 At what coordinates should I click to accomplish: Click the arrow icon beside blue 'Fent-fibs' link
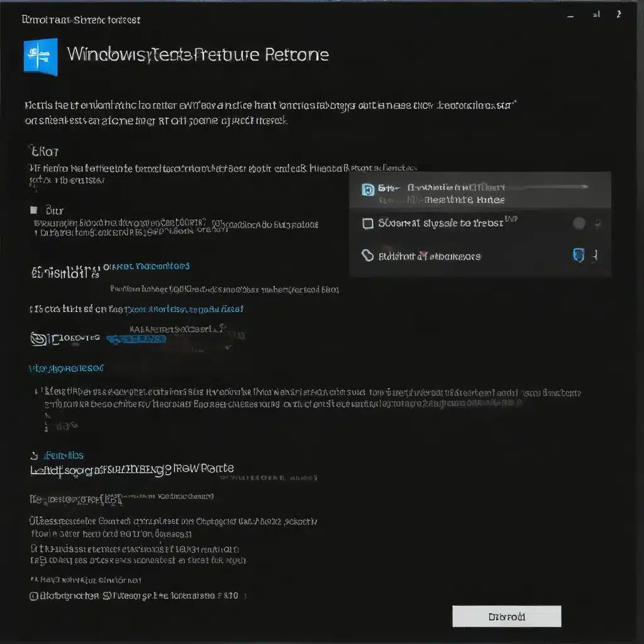pos(35,455)
